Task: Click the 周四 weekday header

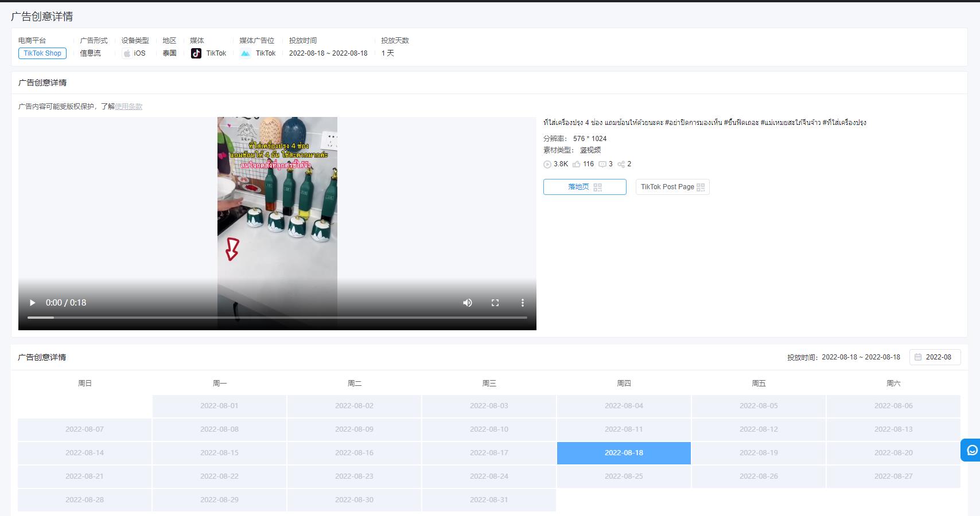Action: tap(624, 384)
